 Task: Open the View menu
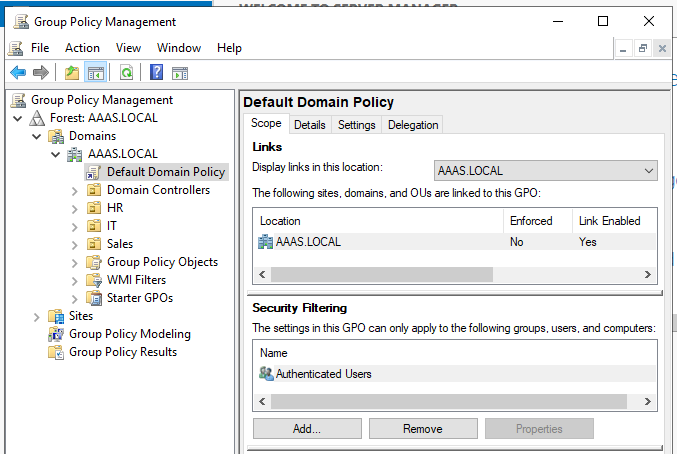click(x=128, y=48)
